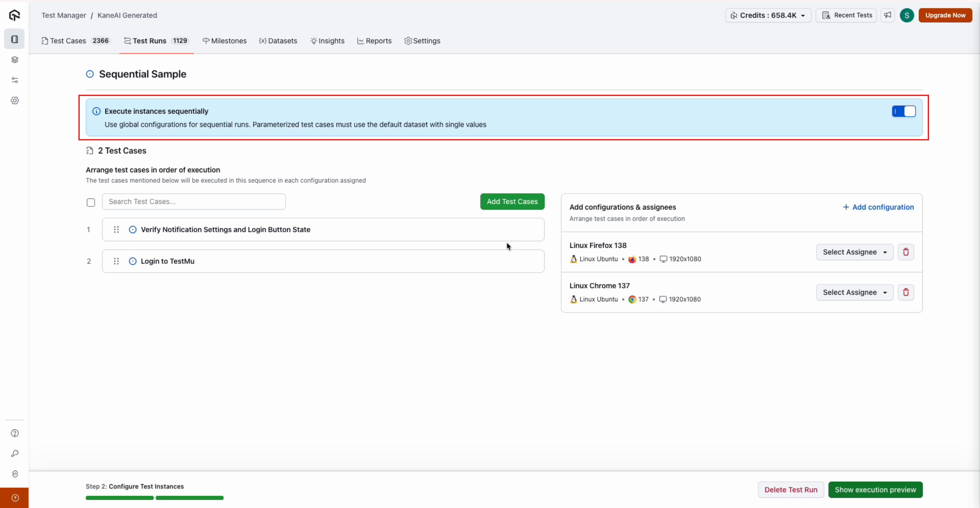The image size is (980, 508).
Task: Click the announcements megaphone icon
Action: point(887,15)
